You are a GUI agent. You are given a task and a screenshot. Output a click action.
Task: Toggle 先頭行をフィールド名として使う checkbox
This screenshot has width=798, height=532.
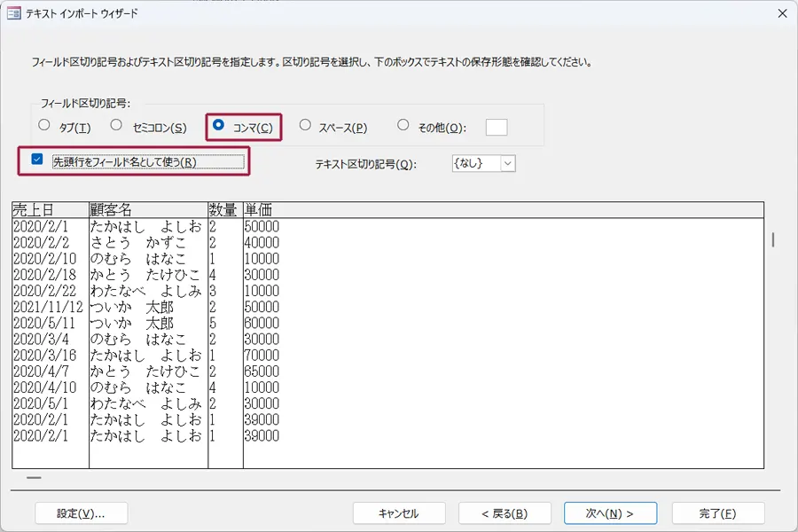37,160
